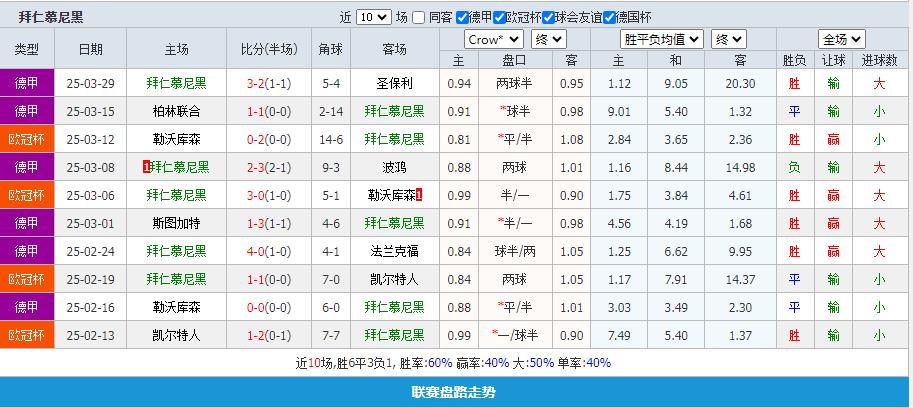Click the 德甲 tag on the 25-02-24 row
The width and height of the screenshot is (913, 408).
point(27,251)
